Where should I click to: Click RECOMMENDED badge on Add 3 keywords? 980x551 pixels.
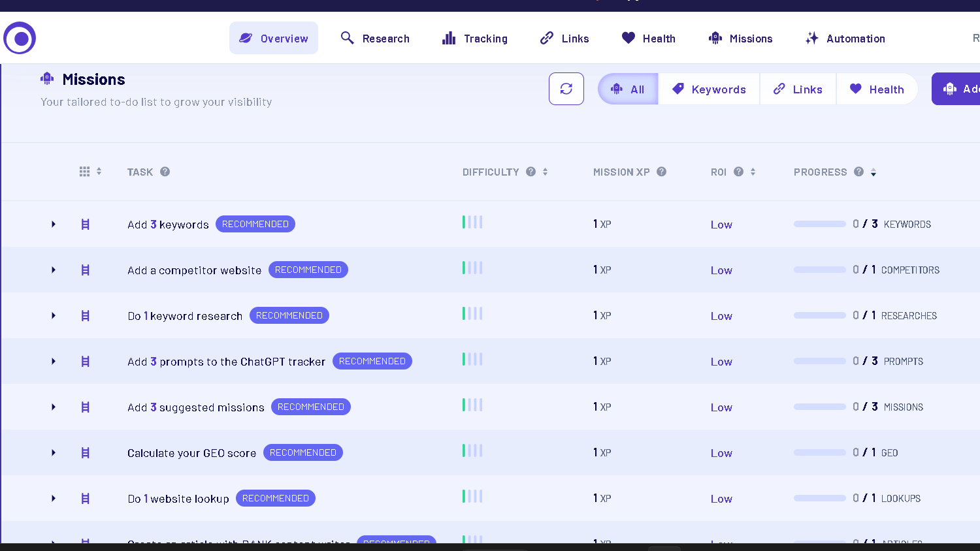point(255,224)
